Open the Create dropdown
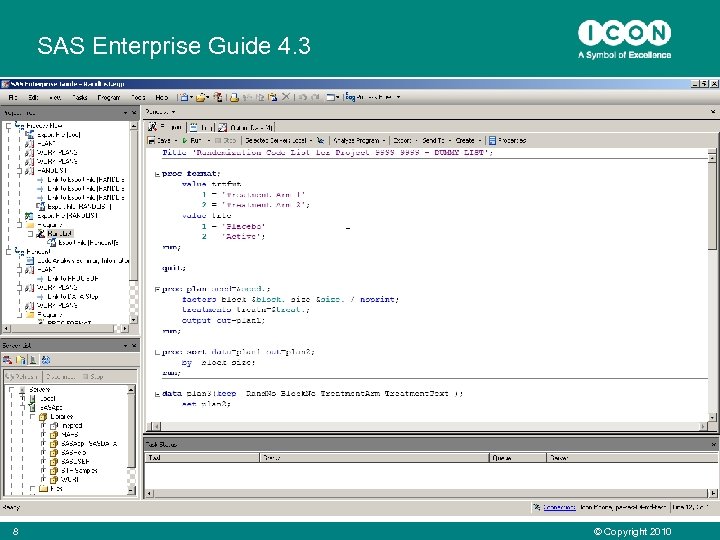Viewport: 720px width, 540px height. [x=468, y=141]
